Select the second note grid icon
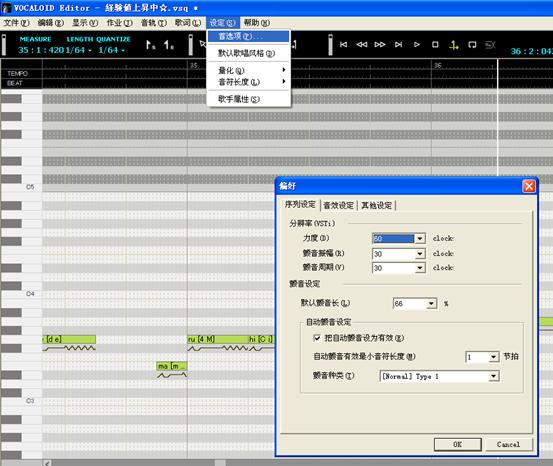This screenshot has width=553, height=466. click(169, 45)
